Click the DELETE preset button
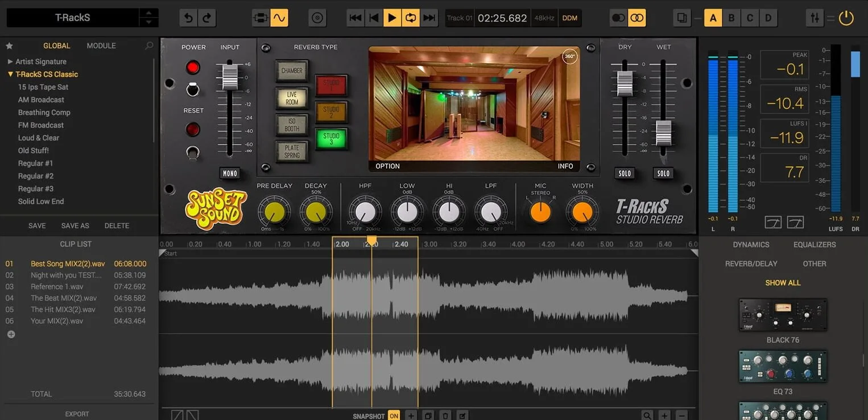 (x=117, y=226)
